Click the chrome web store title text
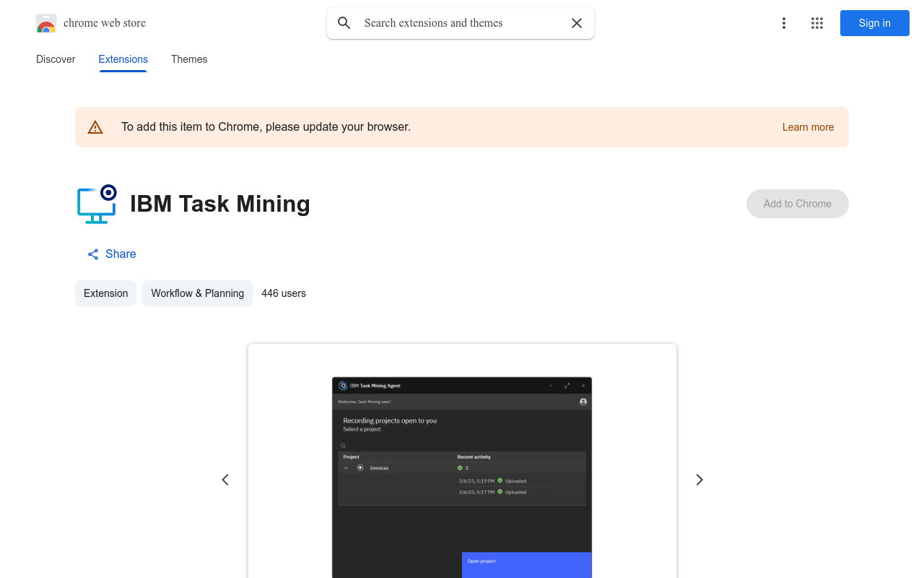Screen dimensions: 924x578 105,23
